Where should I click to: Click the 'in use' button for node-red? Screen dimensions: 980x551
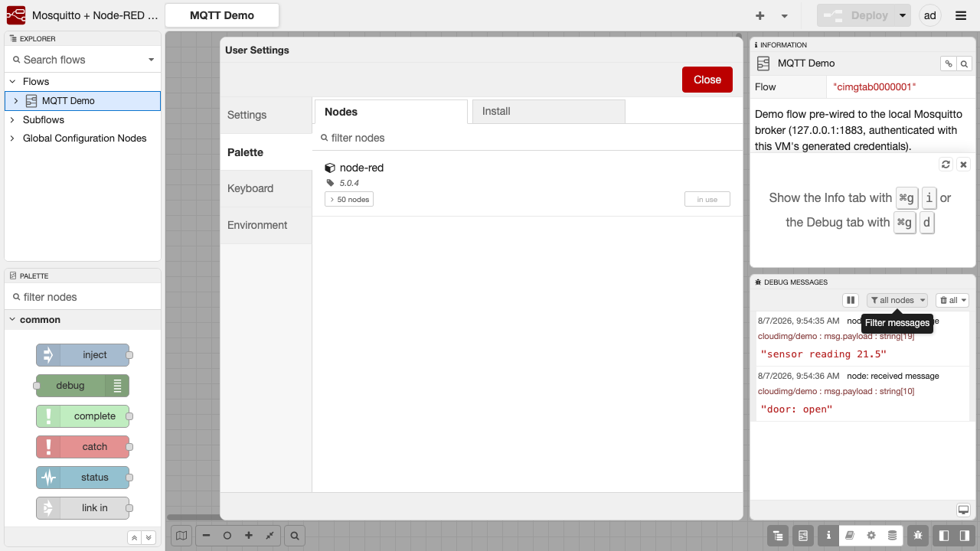pyautogui.click(x=707, y=200)
